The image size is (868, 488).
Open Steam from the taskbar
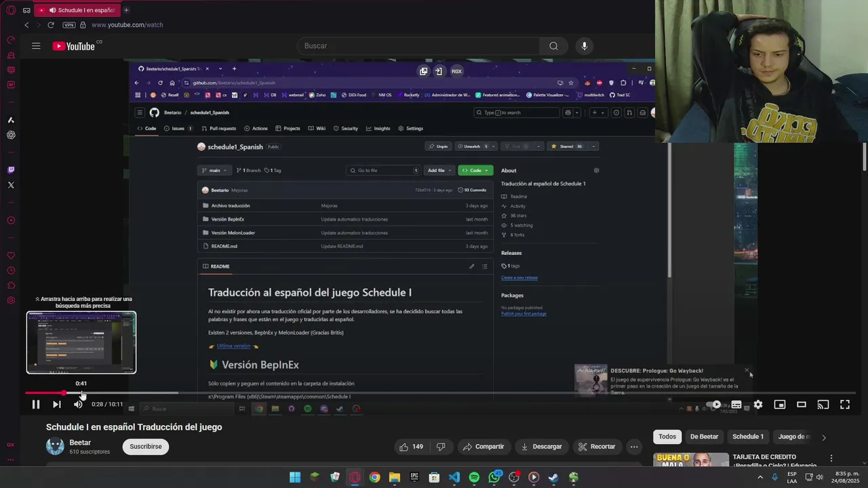click(553, 477)
